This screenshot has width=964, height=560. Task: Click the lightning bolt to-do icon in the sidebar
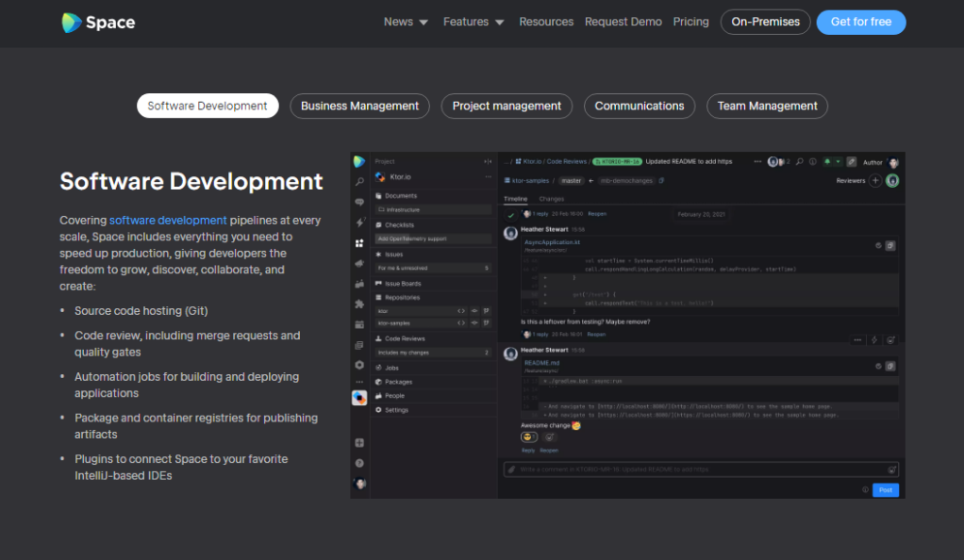359,222
